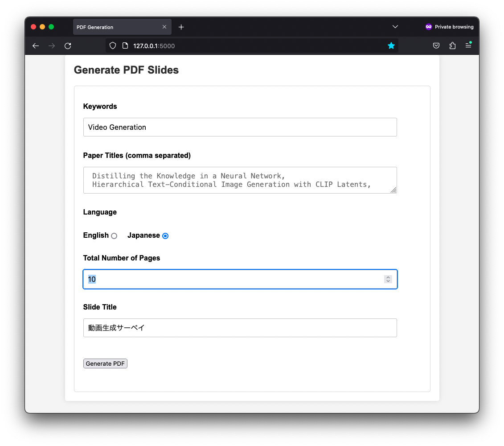
Task: Maximize the window with the green button
Action: coord(51,27)
